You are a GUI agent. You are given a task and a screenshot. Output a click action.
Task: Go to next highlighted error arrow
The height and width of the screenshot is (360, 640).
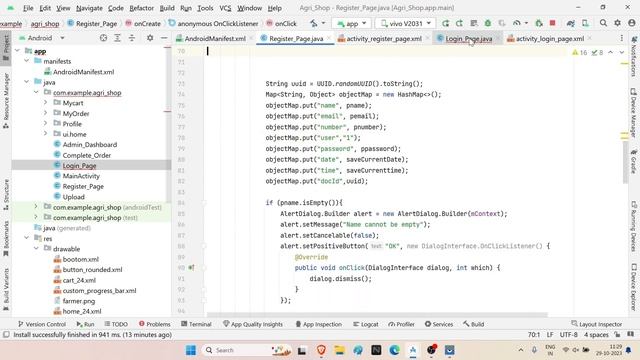click(x=622, y=53)
